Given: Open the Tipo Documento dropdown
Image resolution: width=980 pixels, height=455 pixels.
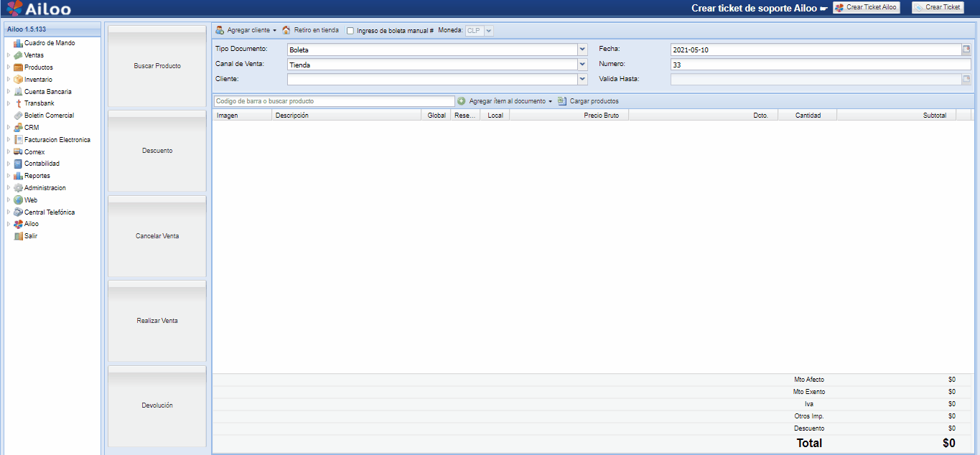Looking at the screenshot, I should [x=582, y=50].
